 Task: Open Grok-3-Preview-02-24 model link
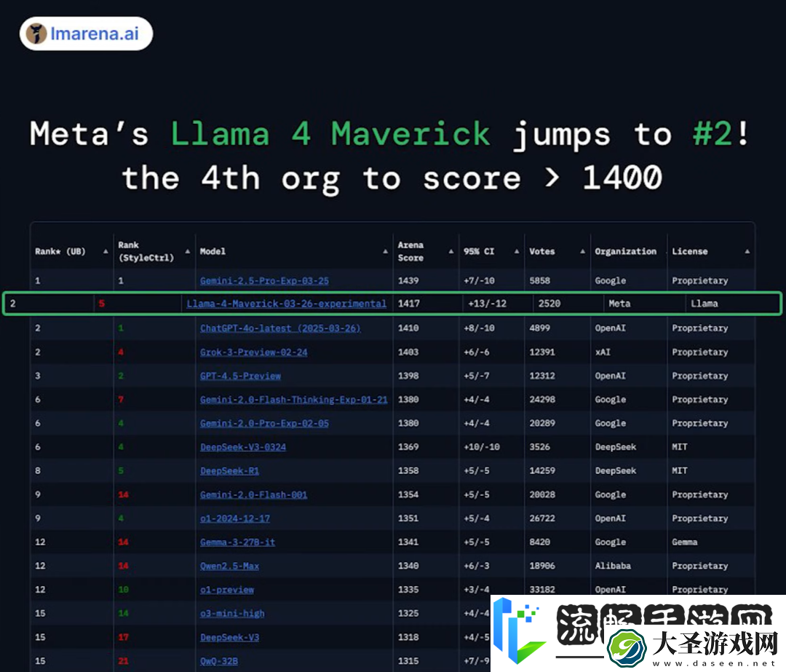[x=254, y=352]
